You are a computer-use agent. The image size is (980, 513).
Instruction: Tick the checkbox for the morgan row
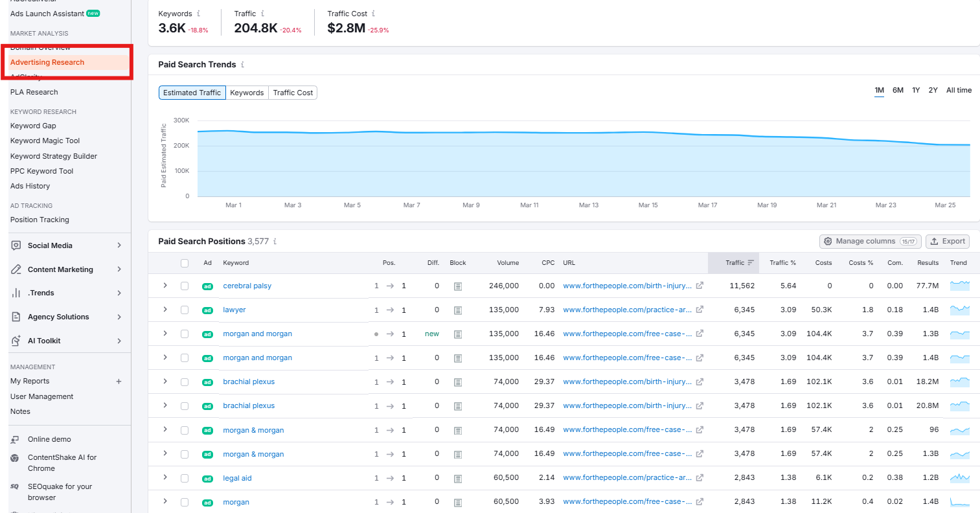[185, 502]
